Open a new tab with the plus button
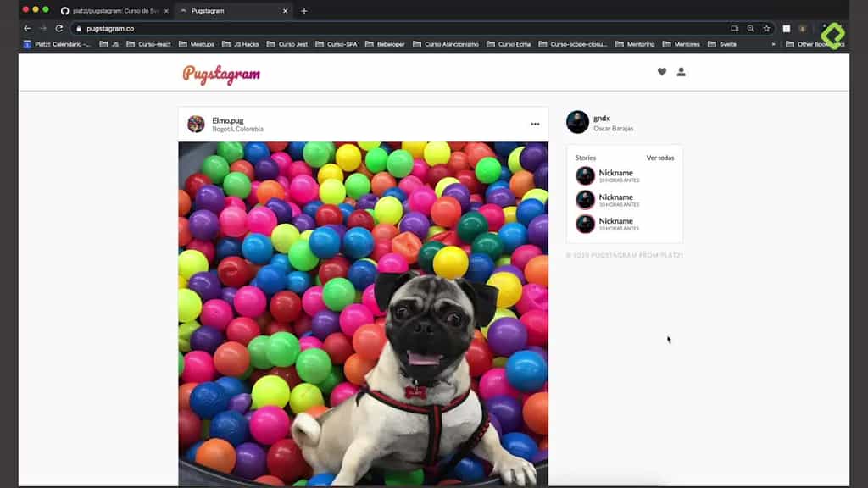Viewport: 868px width, 488px height. click(304, 10)
